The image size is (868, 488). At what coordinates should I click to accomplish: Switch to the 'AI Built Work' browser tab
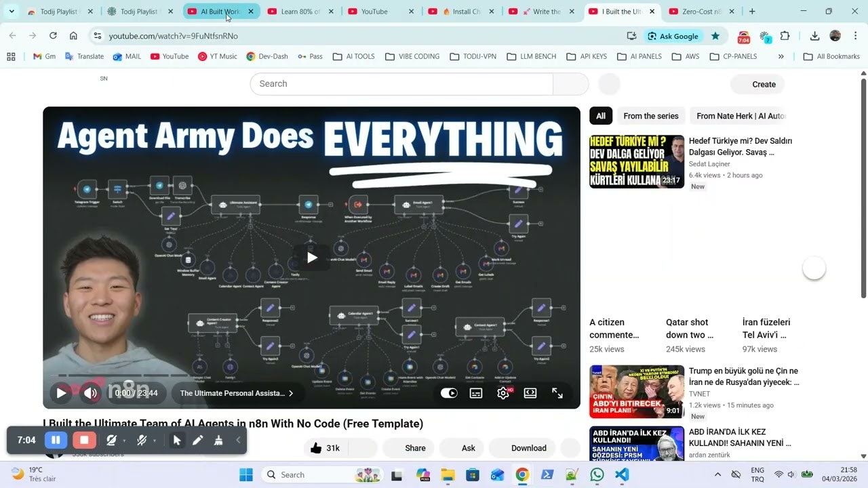(x=220, y=12)
